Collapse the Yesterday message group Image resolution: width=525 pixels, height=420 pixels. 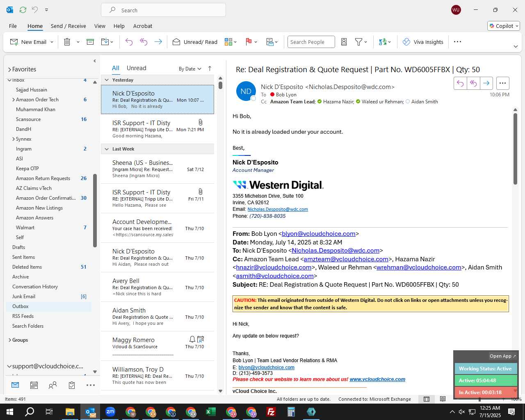107,80
